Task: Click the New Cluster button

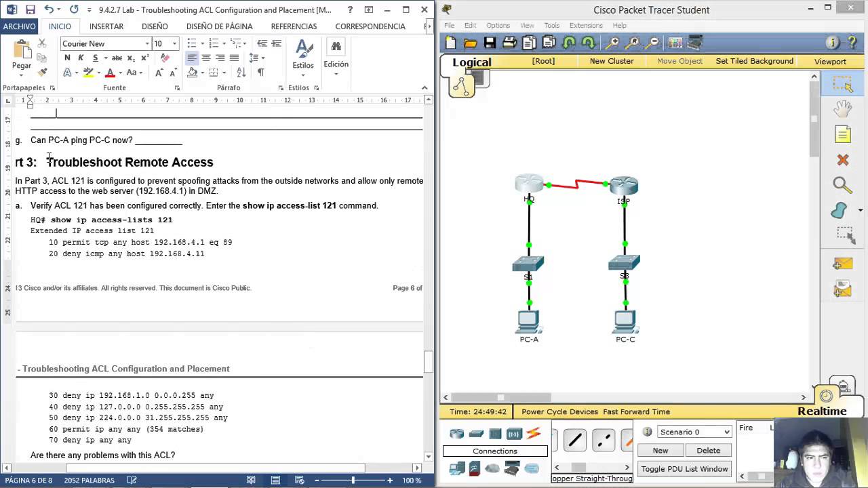Action: point(612,61)
